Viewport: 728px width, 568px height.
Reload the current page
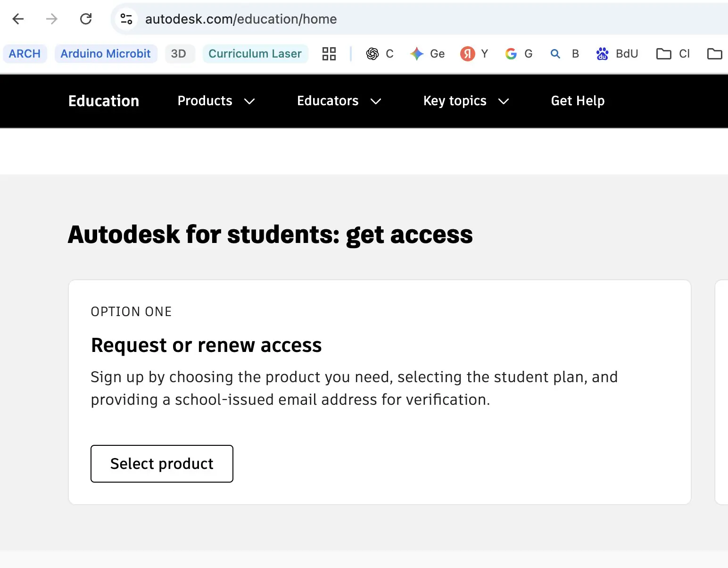point(86,19)
